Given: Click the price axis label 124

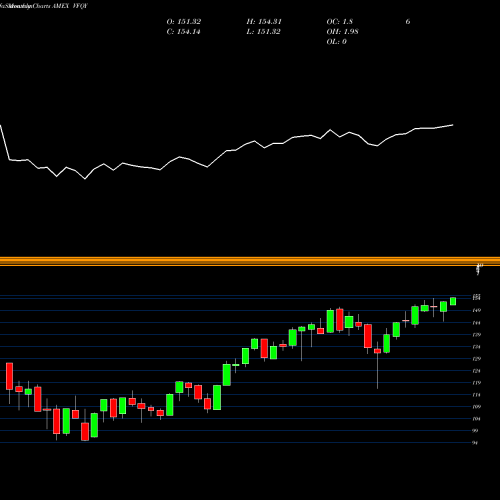Looking at the screenshot, I should click(x=477, y=371).
